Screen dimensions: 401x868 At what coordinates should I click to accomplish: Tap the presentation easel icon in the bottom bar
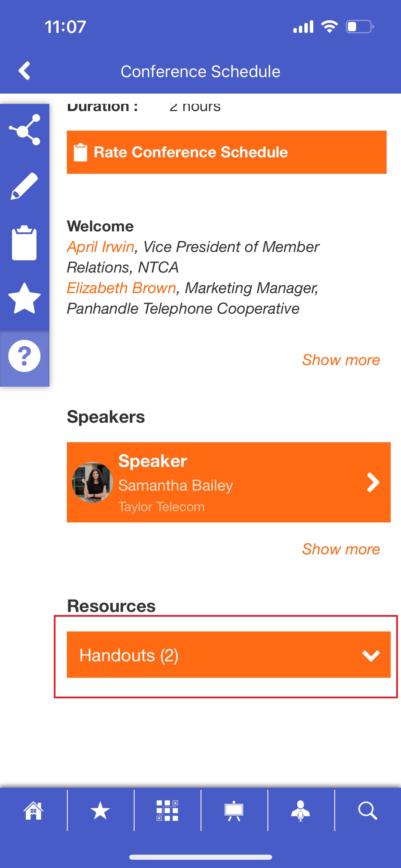pyautogui.click(x=234, y=811)
